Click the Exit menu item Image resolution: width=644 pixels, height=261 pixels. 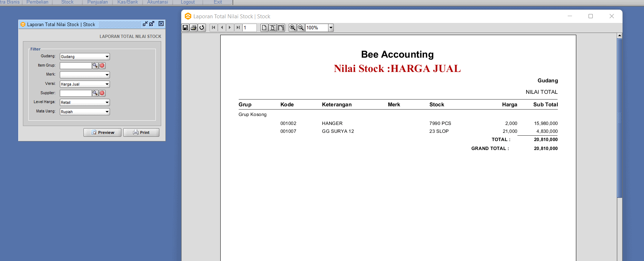click(218, 2)
